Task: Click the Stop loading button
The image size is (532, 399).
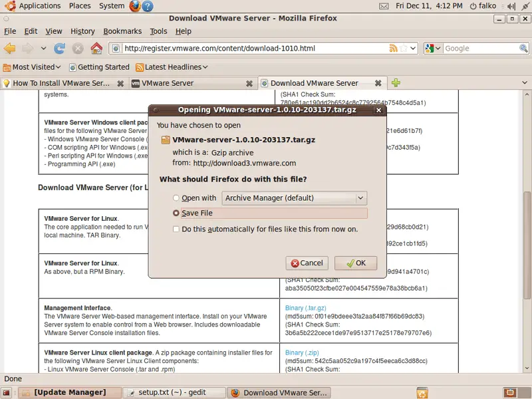Action: click(x=78, y=48)
